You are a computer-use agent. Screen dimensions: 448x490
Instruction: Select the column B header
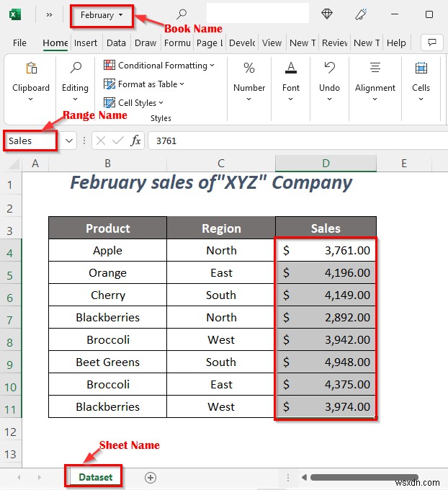pos(107,164)
